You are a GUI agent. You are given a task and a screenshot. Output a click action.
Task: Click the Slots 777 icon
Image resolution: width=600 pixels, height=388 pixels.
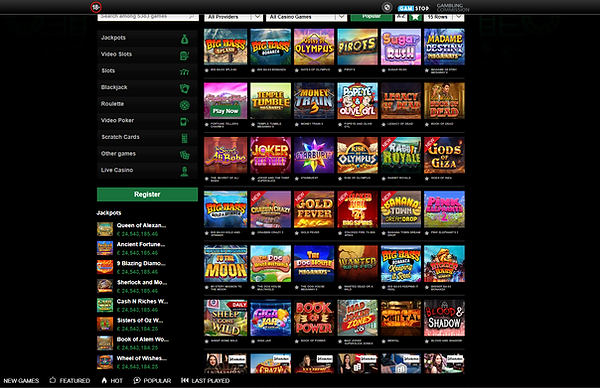[x=184, y=72]
